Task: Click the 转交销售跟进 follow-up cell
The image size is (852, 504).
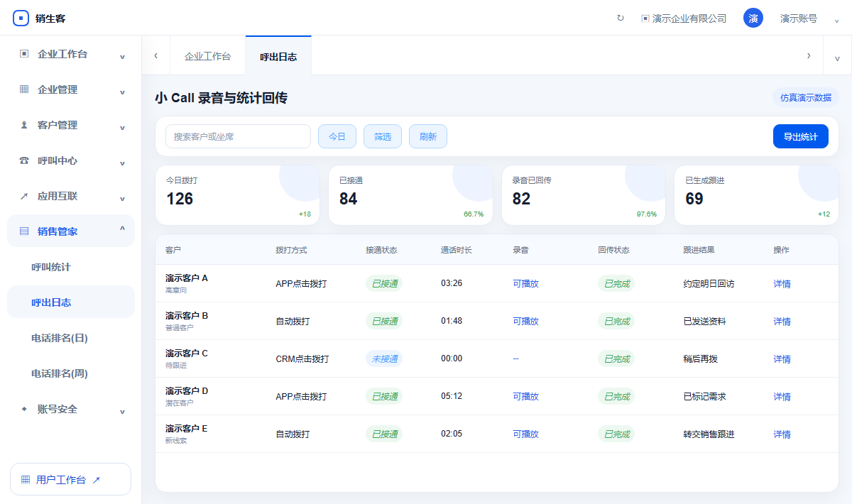Action: (709, 434)
